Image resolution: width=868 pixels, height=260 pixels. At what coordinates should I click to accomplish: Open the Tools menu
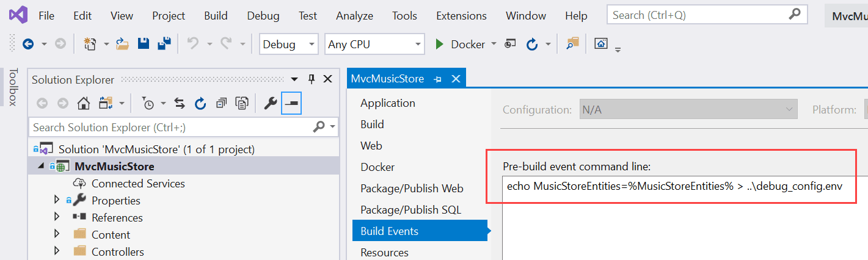[405, 16]
